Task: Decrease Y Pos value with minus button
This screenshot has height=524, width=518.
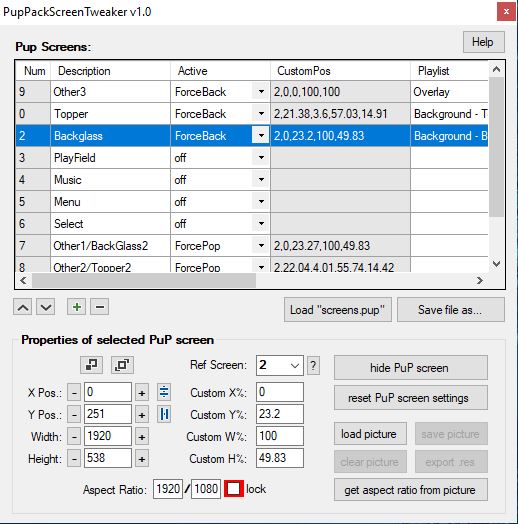Action: pyautogui.click(x=74, y=415)
